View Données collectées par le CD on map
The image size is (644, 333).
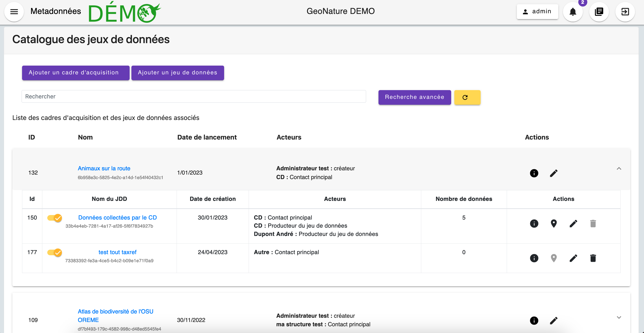click(x=554, y=223)
